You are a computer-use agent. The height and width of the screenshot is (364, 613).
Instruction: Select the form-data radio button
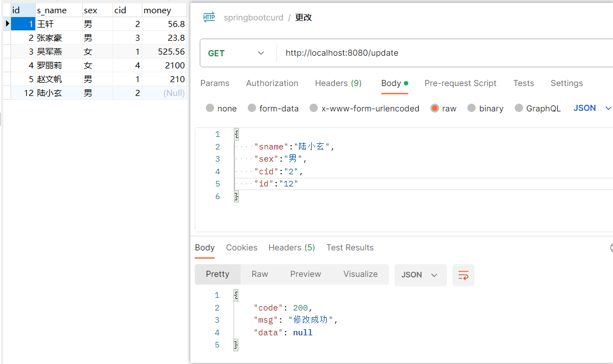pos(252,108)
